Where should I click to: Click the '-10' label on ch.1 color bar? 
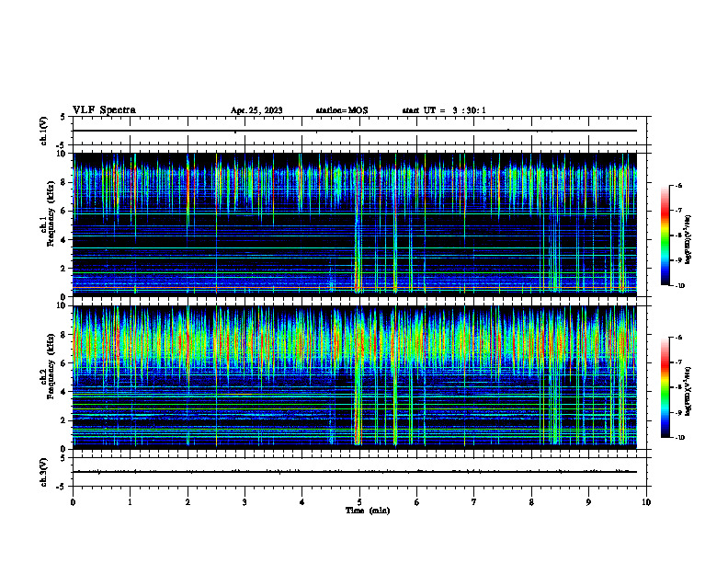coord(679,286)
